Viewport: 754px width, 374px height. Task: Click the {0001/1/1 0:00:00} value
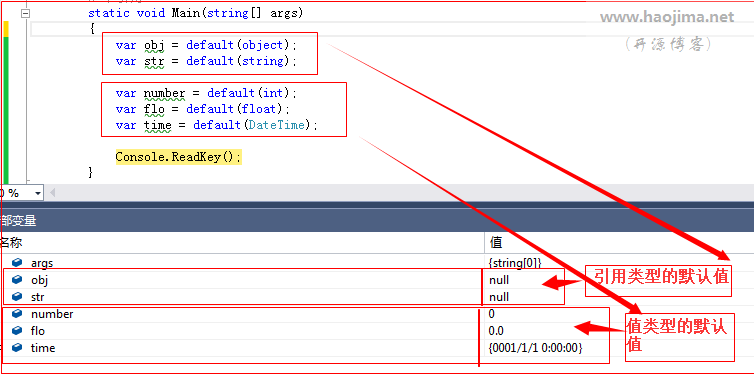[535, 348]
